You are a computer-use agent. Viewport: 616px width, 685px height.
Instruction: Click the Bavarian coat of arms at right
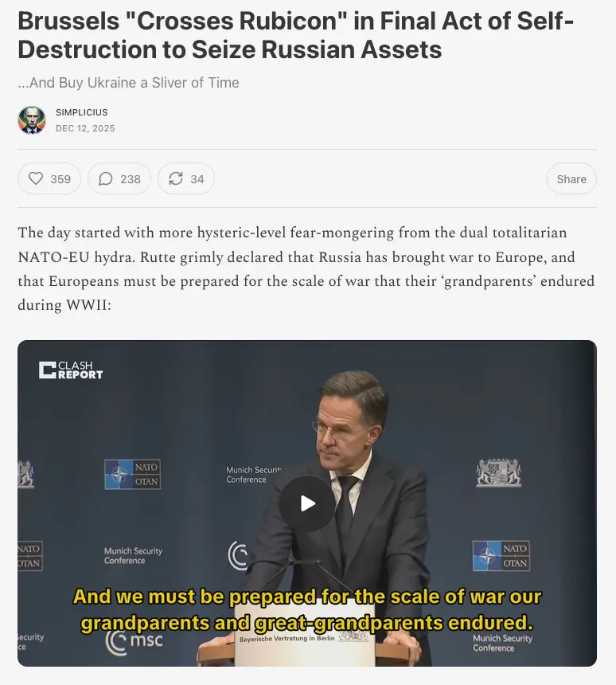498,472
